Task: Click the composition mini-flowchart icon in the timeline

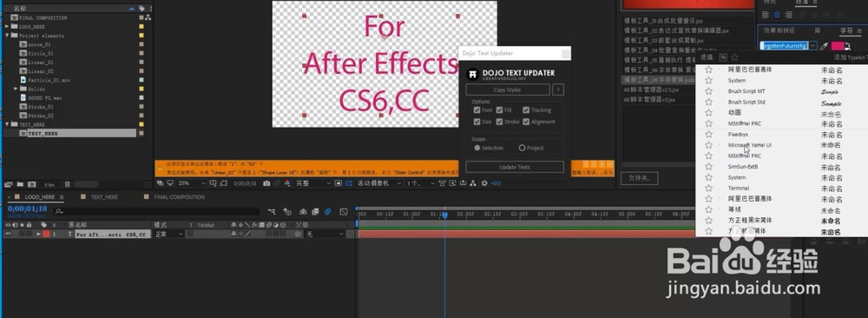Action: (x=273, y=212)
